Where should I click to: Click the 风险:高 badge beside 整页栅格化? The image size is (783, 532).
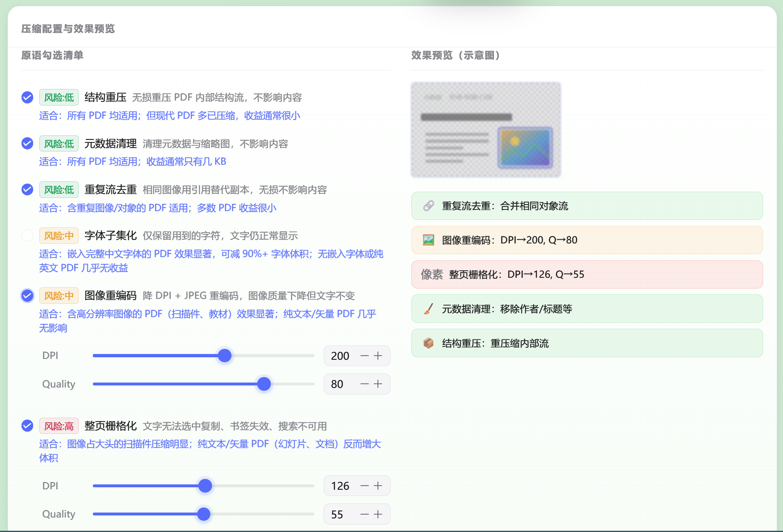pos(59,426)
